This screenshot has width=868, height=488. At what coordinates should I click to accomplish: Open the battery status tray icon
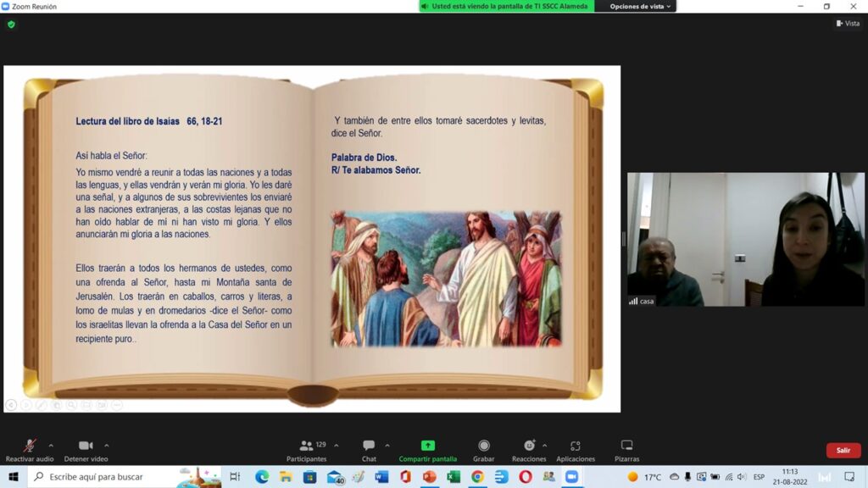tap(715, 476)
